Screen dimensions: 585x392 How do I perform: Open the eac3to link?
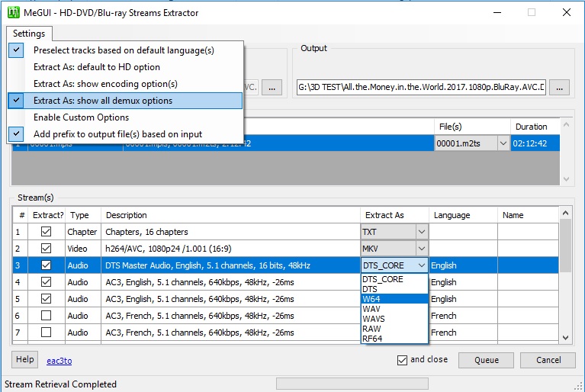coord(59,361)
